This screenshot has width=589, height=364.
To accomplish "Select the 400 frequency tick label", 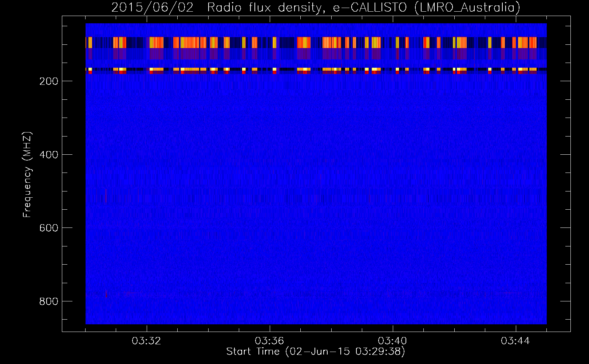I will [49, 155].
